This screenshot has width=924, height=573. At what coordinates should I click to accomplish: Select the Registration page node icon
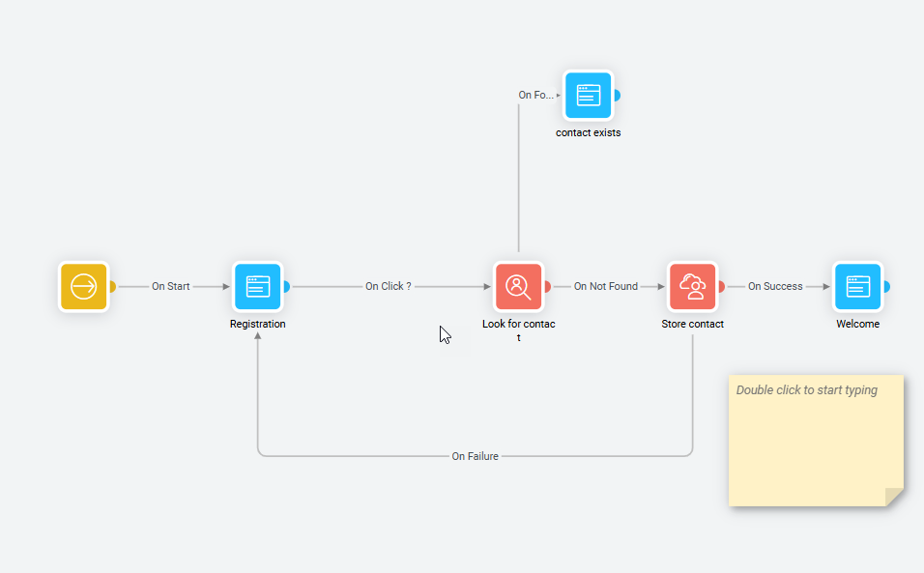point(257,287)
